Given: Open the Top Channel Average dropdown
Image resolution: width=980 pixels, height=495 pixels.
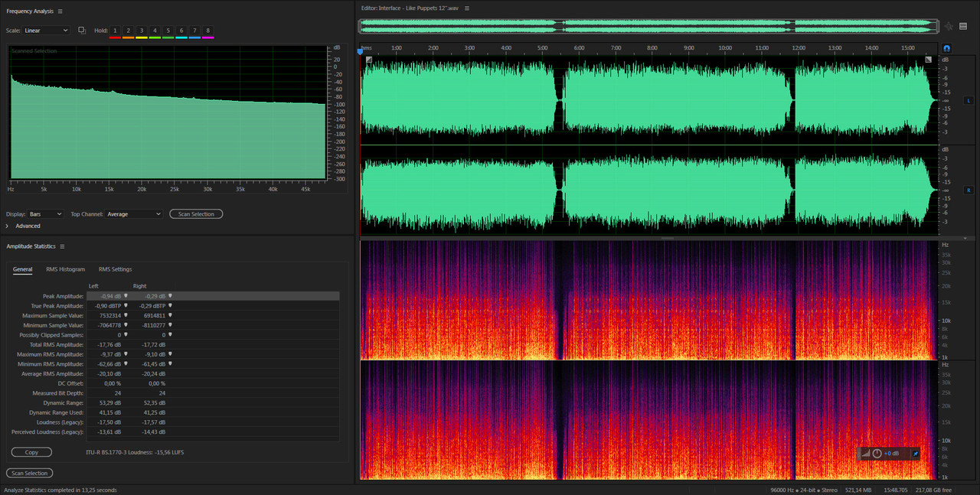Looking at the screenshot, I should click(x=134, y=214).
